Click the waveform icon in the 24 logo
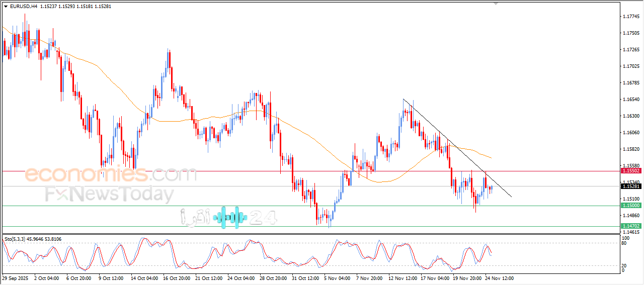Image resolution: width=644 pixels, height=285 pixels. (230, 217)
